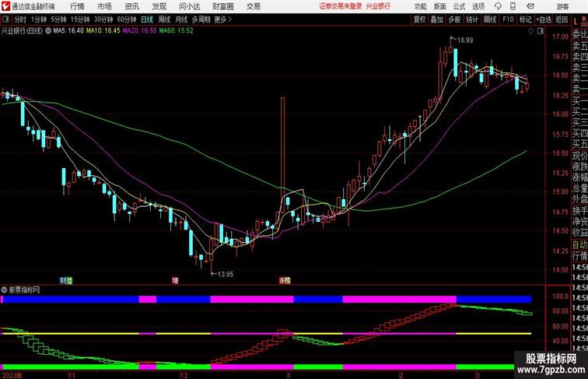The height and width of the screenshot is (379, 588).
Task: Click the 涨 event marker on the chart
Action: click(284, 280)
